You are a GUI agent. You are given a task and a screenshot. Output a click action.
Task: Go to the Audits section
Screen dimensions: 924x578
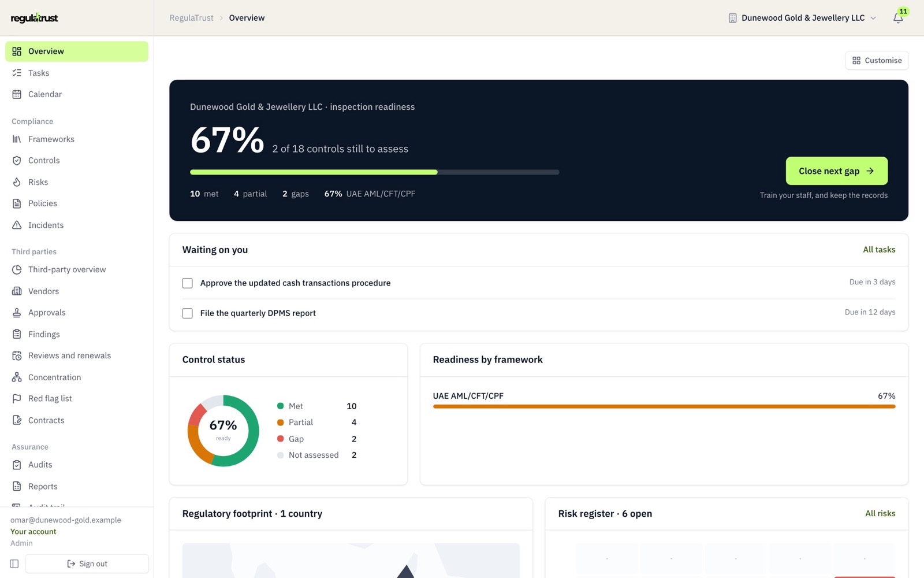coord(77,465)
